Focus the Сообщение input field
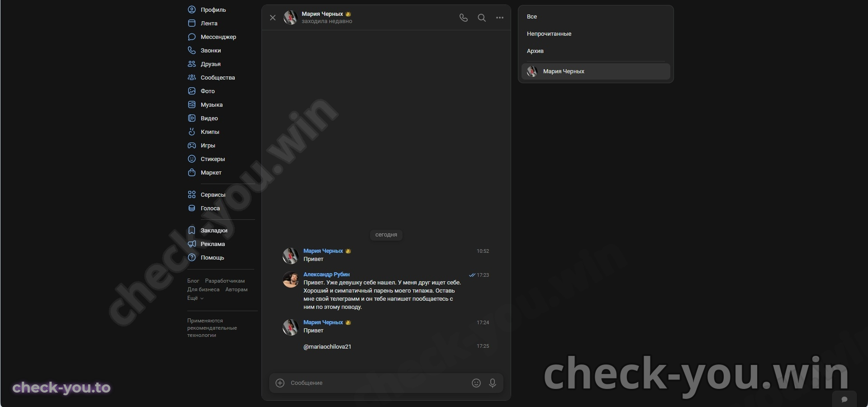 (378, 383)
